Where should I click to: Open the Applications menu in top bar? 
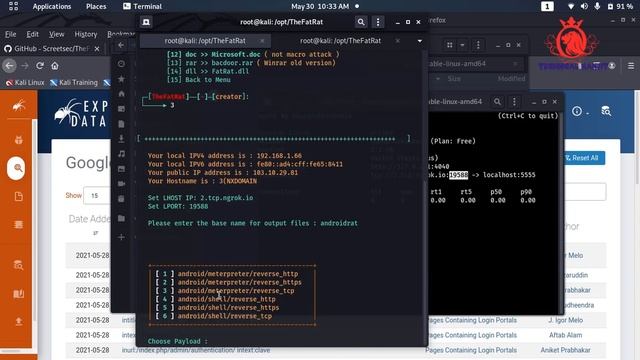52,7
